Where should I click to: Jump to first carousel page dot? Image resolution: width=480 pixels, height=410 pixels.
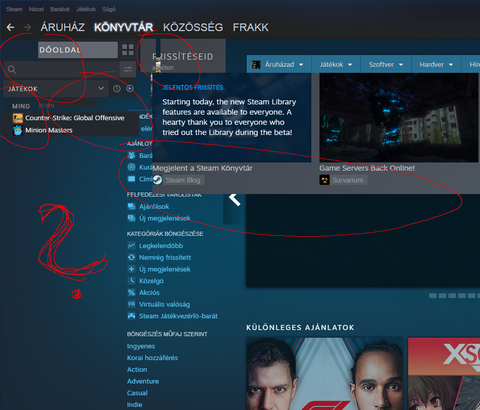pyautogui.click(x=433, y=296)
